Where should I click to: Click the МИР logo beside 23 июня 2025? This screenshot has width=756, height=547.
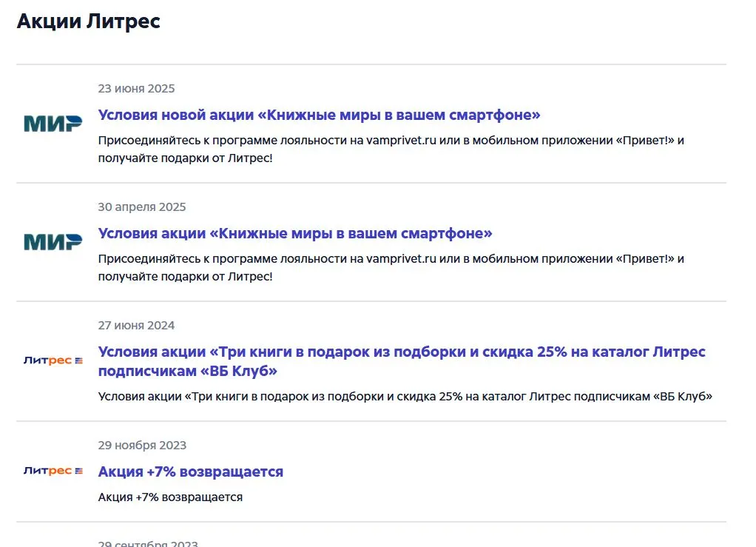53,124
